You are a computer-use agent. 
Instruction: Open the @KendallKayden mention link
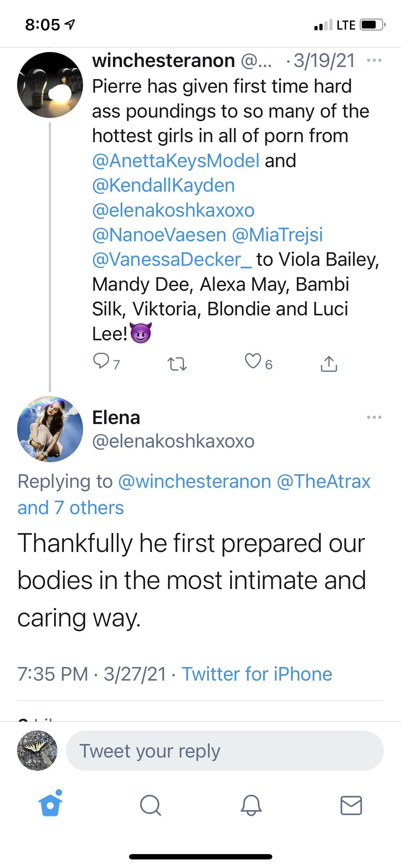[x=164, y=185]
